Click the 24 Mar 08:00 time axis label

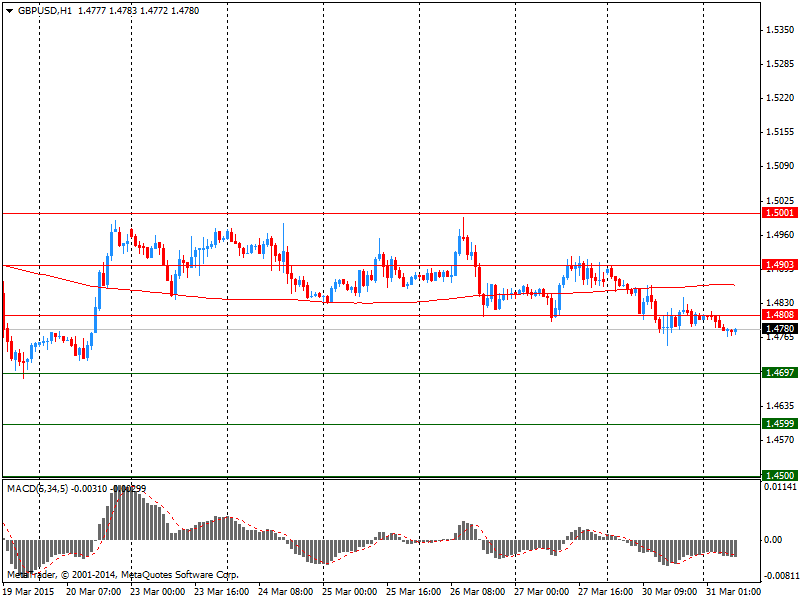click(x=286, y=591)
